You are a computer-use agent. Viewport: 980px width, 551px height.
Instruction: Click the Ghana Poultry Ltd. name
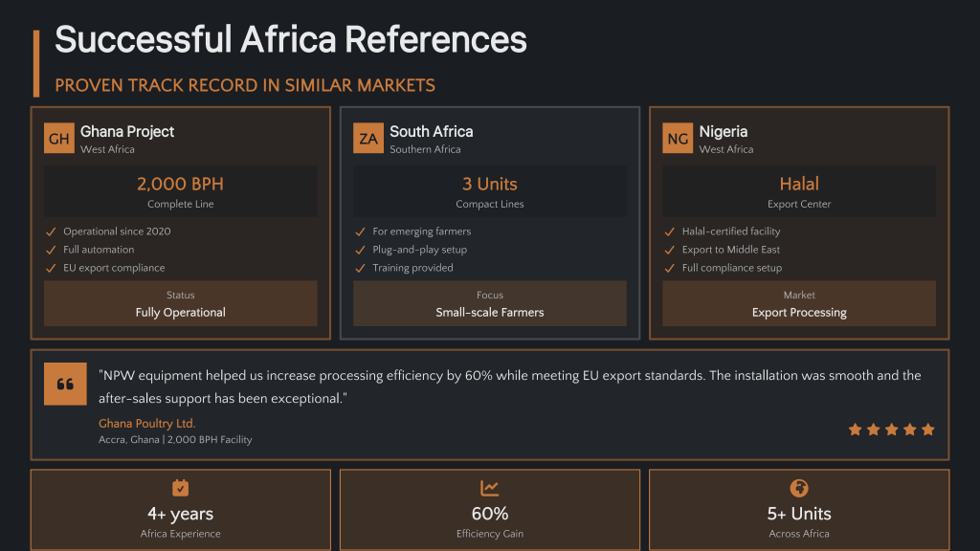pos(146,423)
